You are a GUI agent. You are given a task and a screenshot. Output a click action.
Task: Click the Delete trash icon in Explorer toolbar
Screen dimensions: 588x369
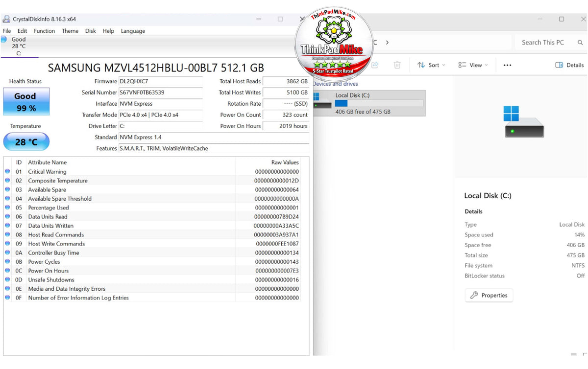(x=397, y=65)
